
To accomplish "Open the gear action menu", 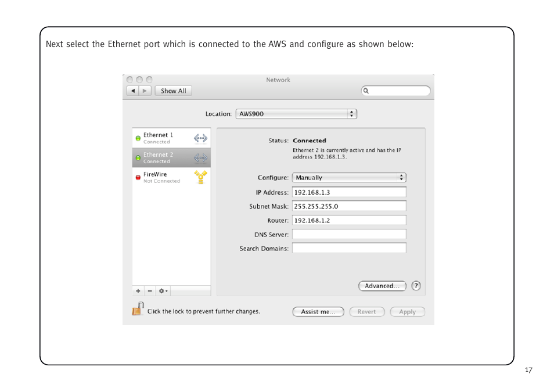I will coord(163,291).
